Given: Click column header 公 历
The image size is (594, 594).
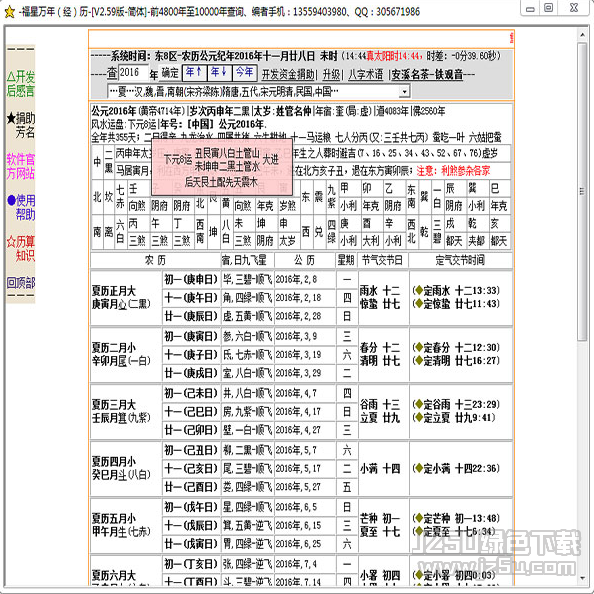Looking at the screenshot, I should (305, 260).
